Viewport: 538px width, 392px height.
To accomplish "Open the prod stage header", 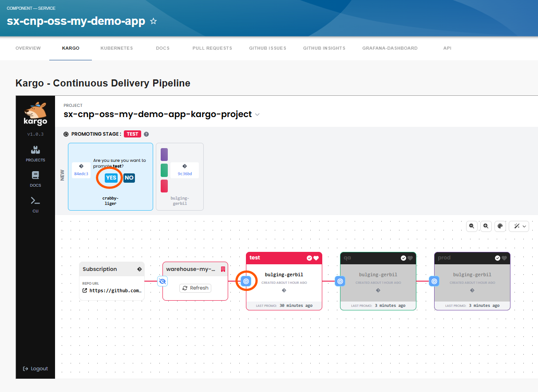I will [x=472, y=258].
